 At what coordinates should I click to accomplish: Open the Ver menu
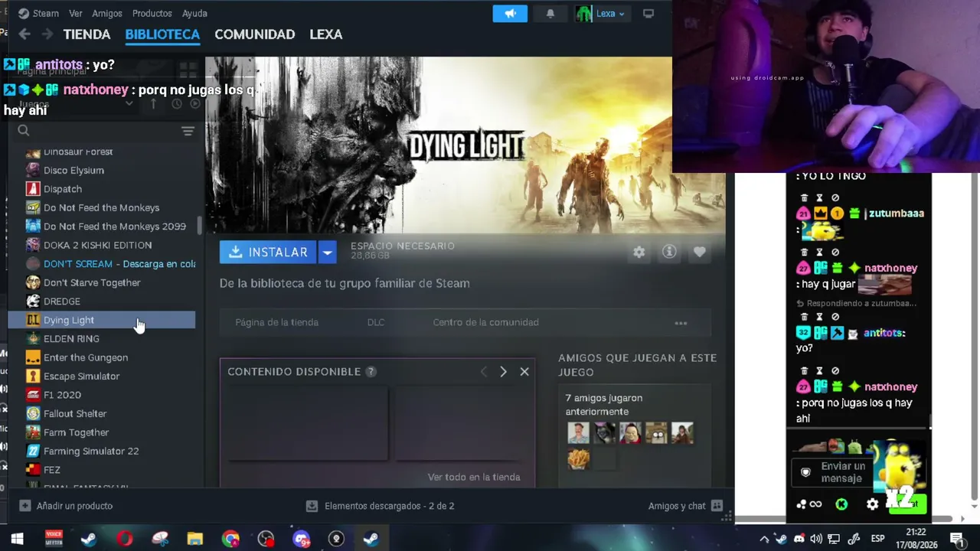coord(75,13)
